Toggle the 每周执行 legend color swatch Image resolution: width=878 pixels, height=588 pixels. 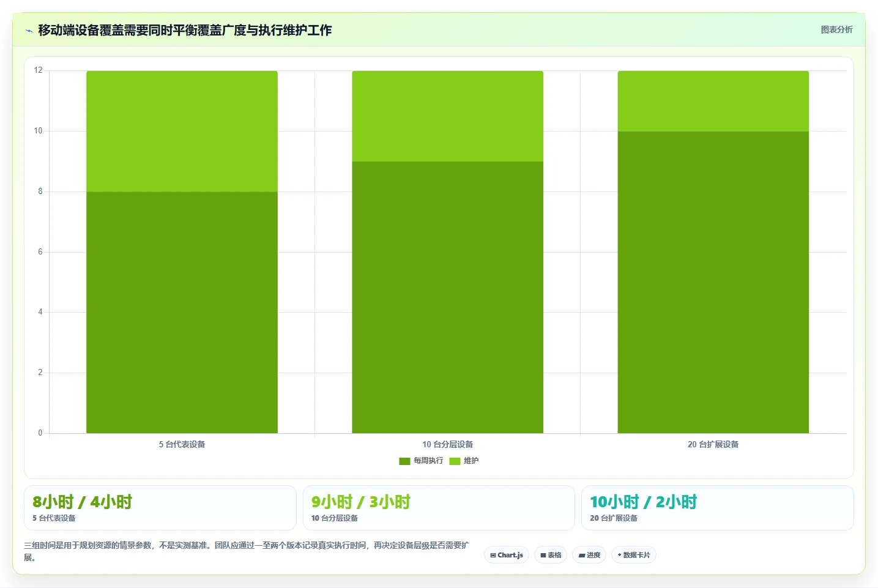404,461
